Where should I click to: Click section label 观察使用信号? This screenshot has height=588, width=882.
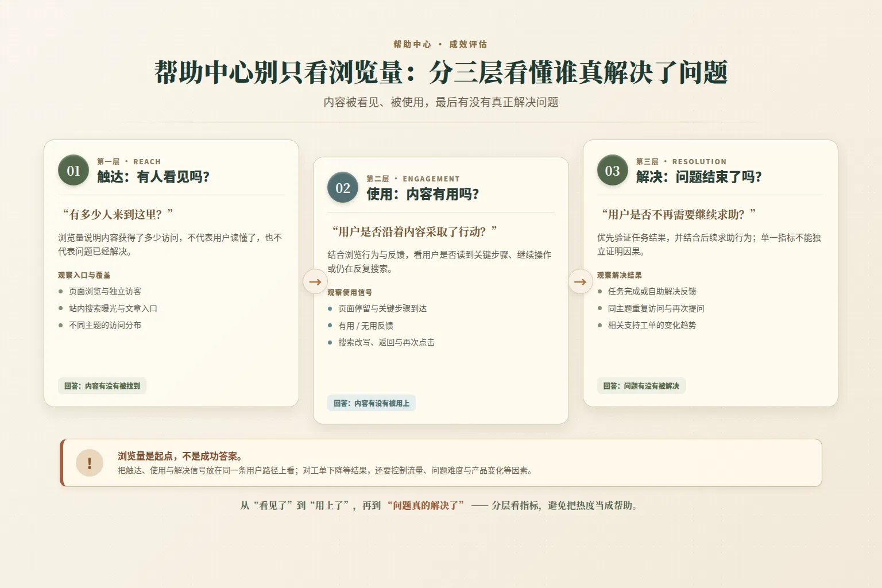(x=350, y=292)
